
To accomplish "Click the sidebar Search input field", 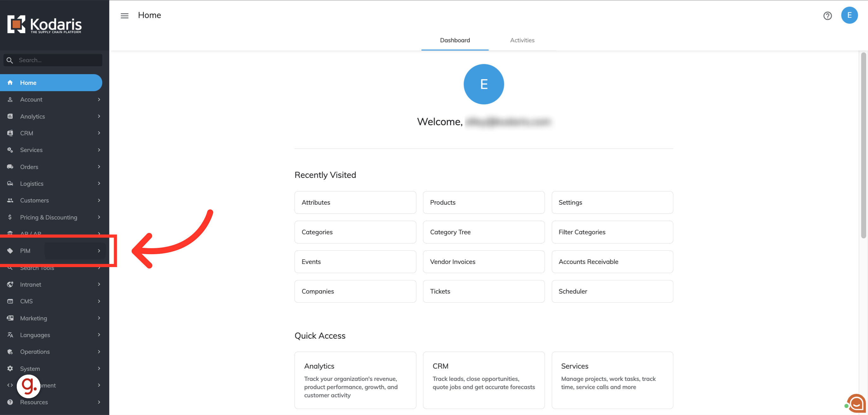I will coord(57,60).
